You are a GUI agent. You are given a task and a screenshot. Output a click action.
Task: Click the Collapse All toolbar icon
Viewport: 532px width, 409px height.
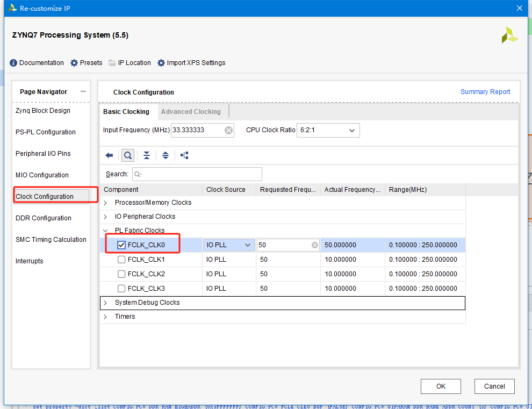click(x=147, y=155)
